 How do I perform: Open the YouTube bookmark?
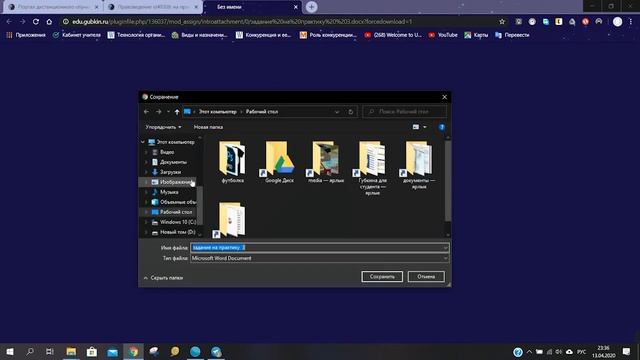(443, 35)
